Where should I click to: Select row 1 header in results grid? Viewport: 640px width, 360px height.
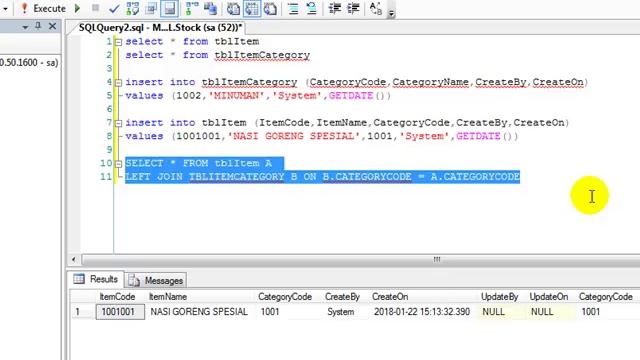[x=83, y=312]
